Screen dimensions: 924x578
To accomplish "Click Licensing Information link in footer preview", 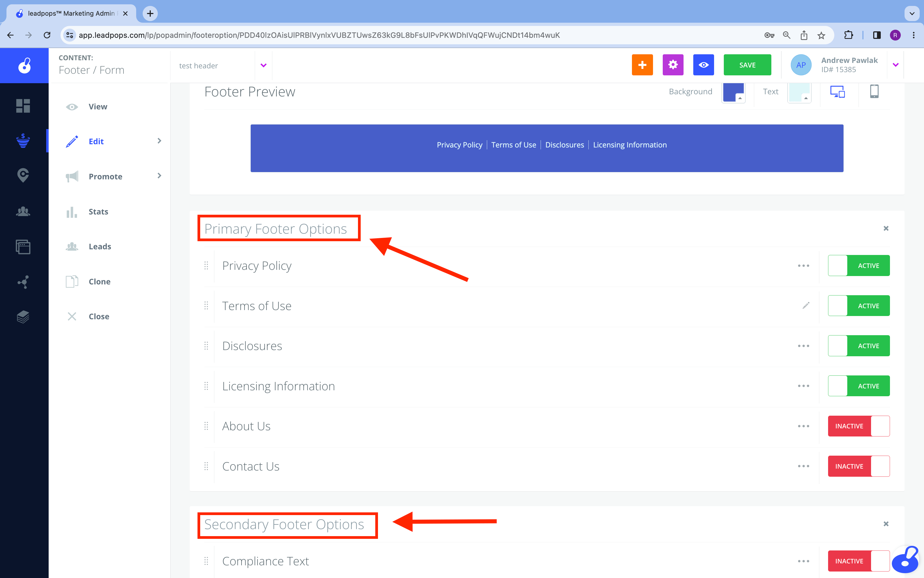I will (630, 145).
